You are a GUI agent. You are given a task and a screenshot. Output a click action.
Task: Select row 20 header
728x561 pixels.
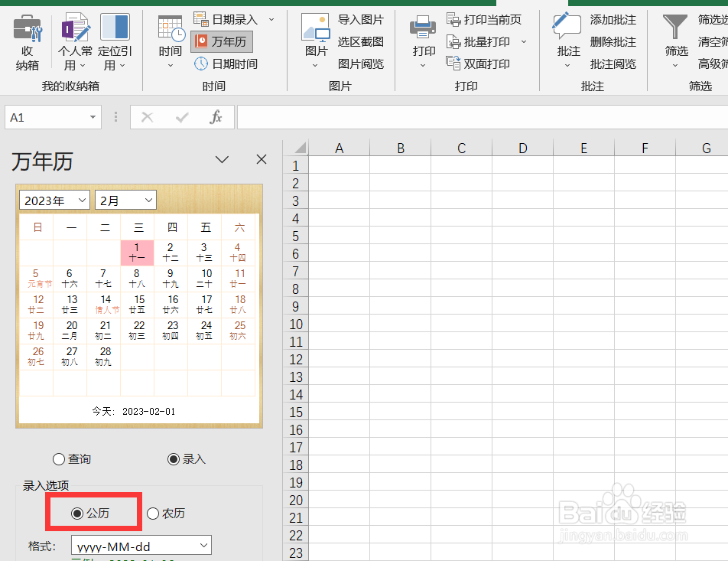point(296,500)
